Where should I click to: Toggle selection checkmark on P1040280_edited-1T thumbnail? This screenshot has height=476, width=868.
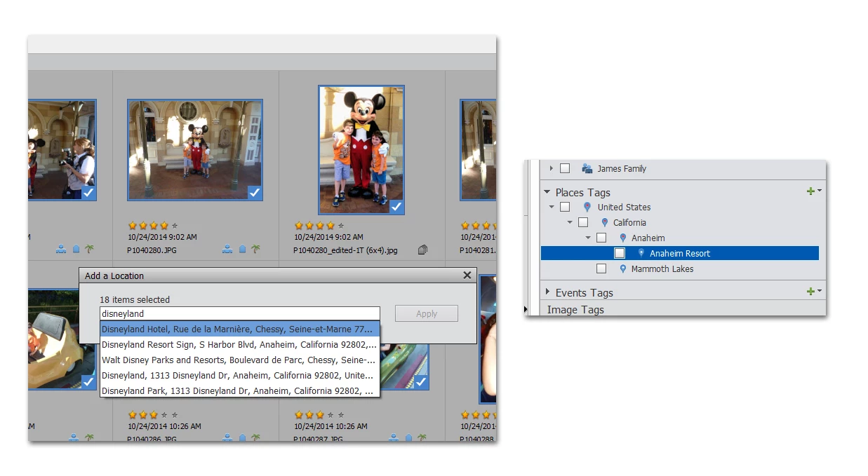coord(396,206)
